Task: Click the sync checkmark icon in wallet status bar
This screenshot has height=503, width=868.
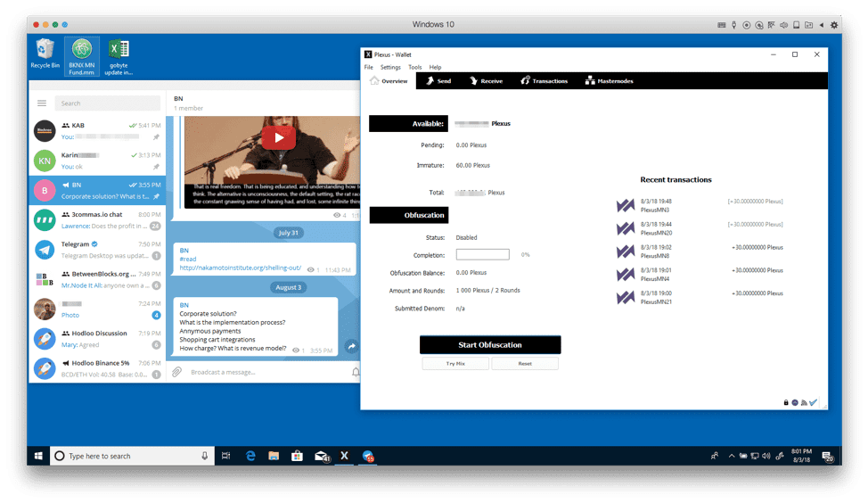Action: point(813,402)
